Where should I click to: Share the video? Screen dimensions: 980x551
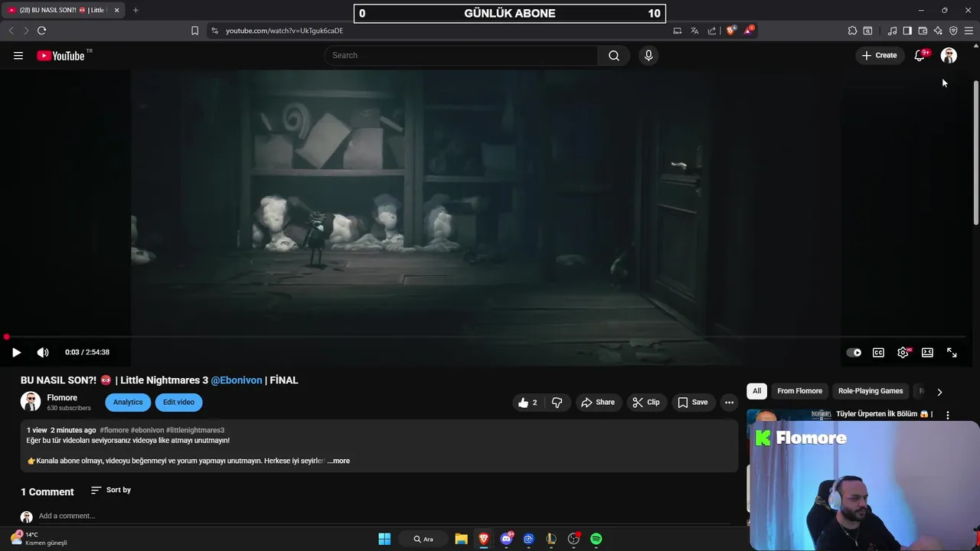point(598,403)
